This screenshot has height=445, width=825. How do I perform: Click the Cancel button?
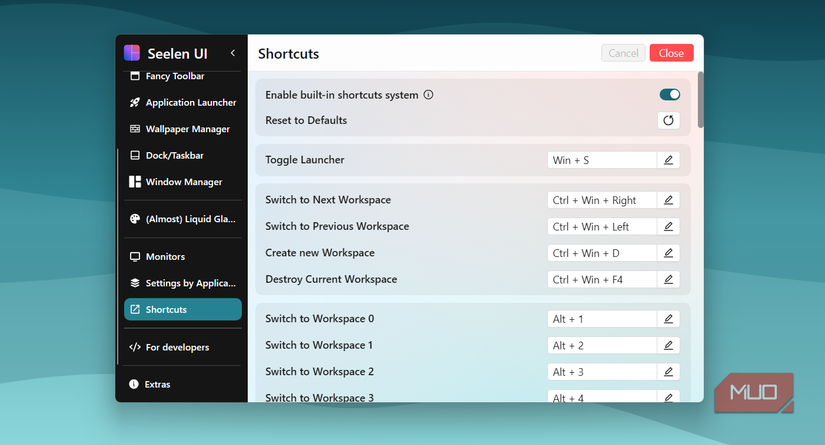(x=623, y=53)
